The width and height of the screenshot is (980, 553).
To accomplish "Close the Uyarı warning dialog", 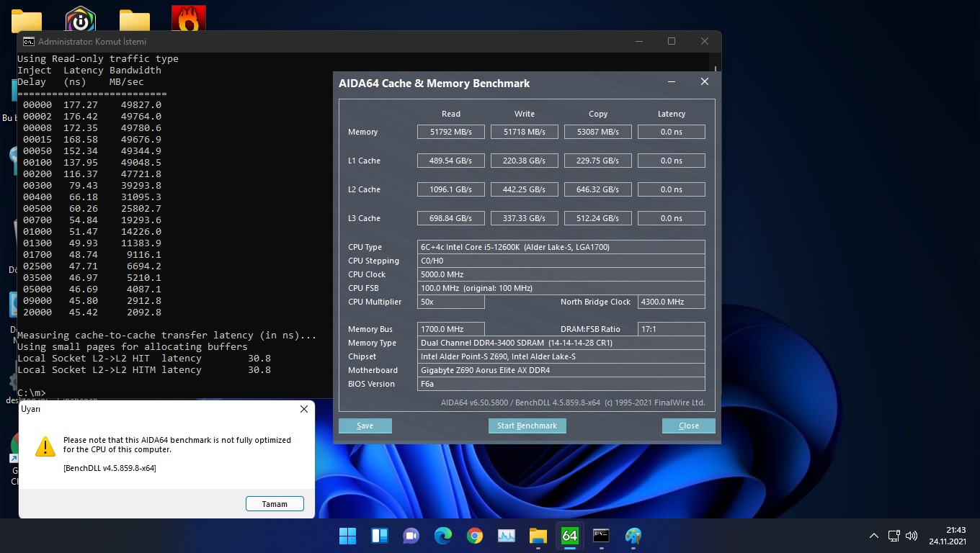I will [x=304, y=409].
